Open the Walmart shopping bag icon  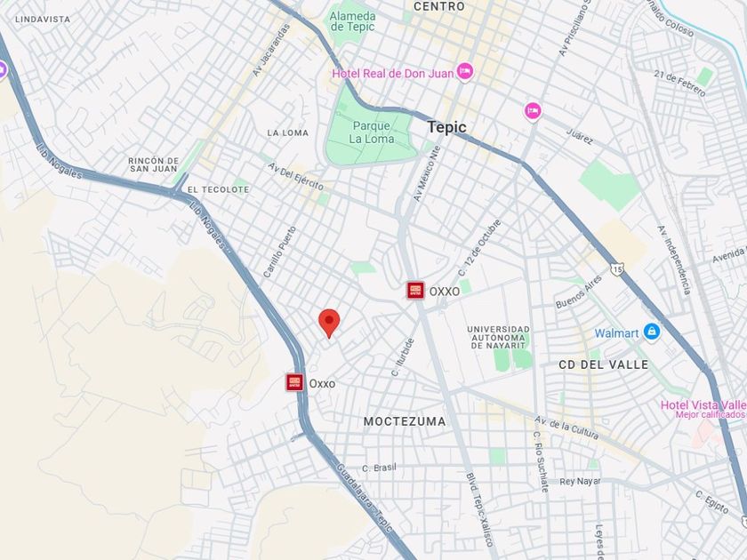(x=651, y=332)
